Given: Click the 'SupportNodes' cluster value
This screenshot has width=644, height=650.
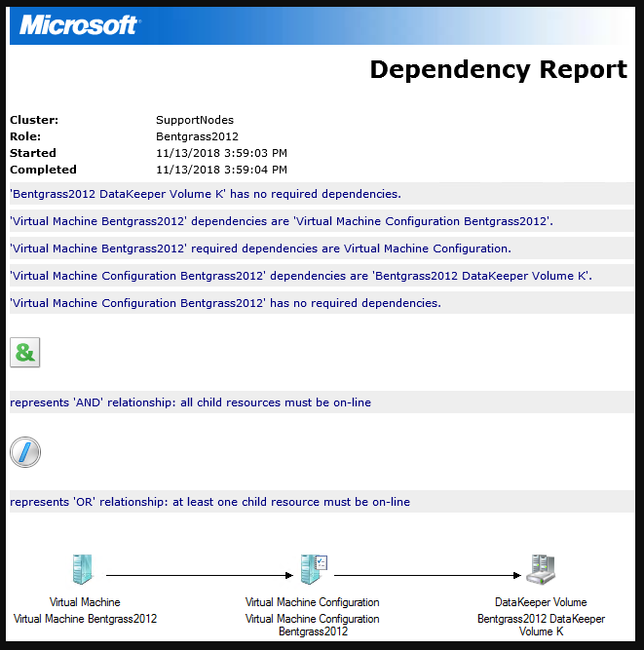Looking at the screenshot, I should 195,120.
